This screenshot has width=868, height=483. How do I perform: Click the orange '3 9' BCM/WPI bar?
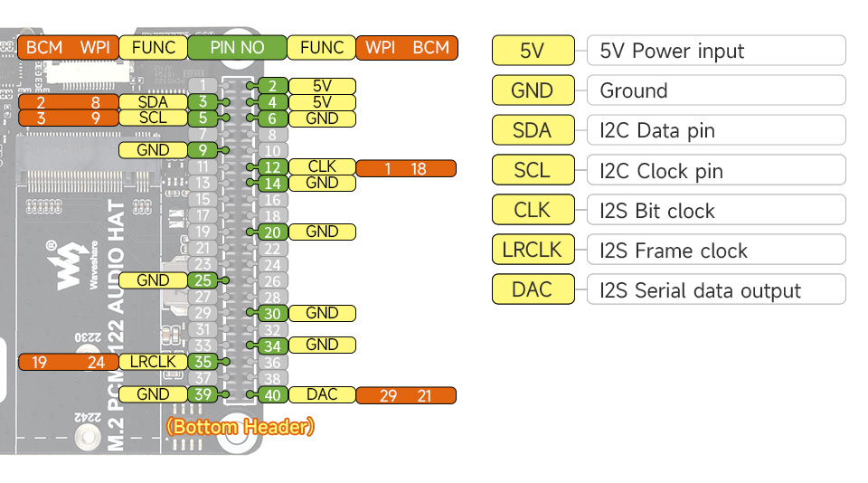(x=68, y=118)
